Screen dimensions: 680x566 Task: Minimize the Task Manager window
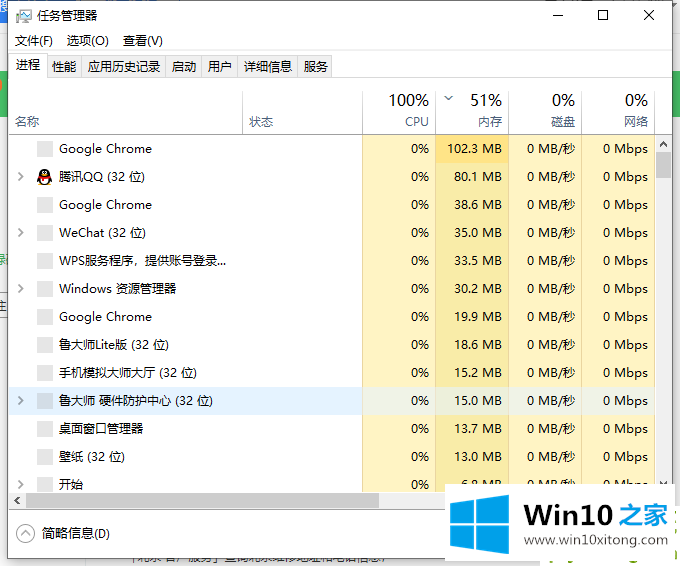[x=558, y=15]
